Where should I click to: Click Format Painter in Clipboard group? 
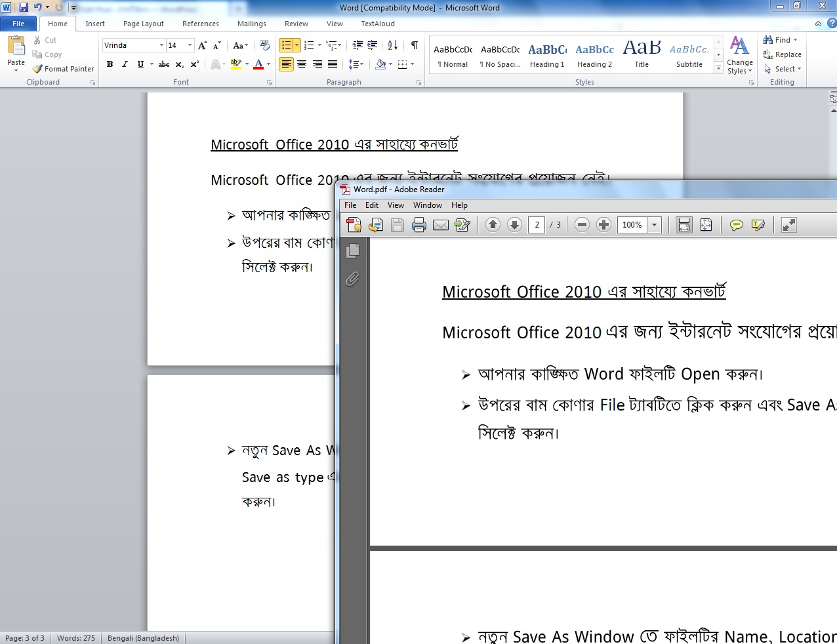(x=64, y=69)
